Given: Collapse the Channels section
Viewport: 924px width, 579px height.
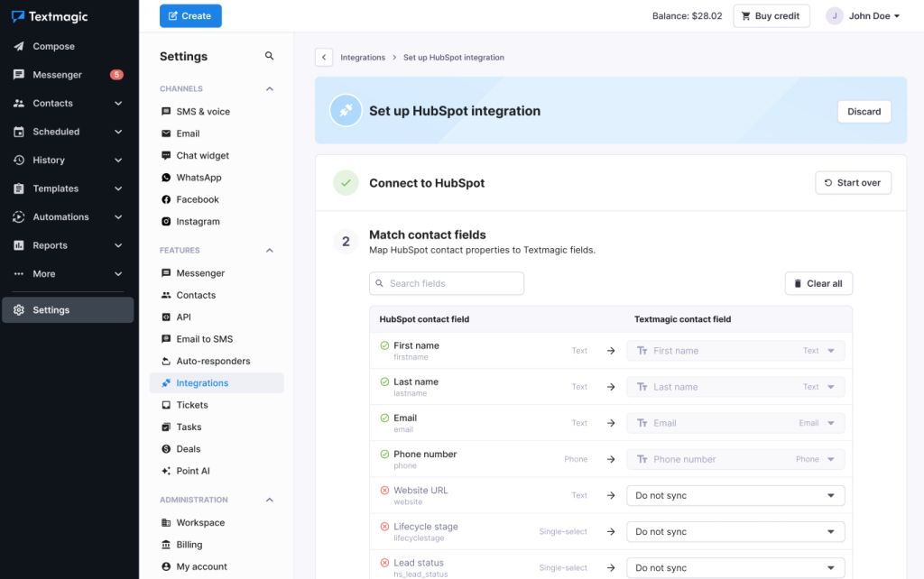Looking at the screenshot, I should coord(269,89).
